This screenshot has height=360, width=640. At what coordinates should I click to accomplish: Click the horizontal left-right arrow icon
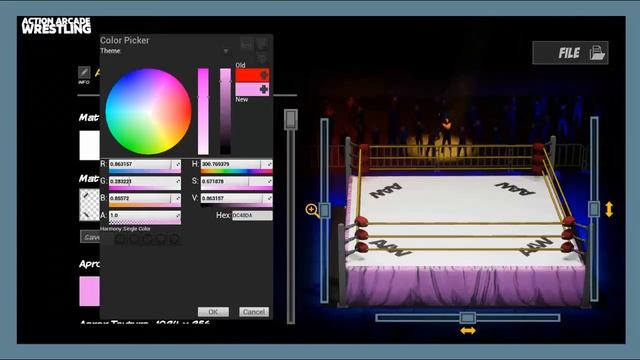coord(468,331)
